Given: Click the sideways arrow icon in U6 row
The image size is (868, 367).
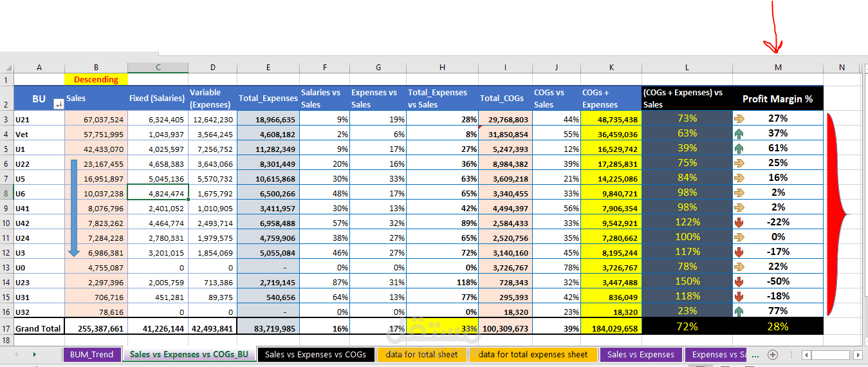Looking at the screenshot, I should pos(739,193).
